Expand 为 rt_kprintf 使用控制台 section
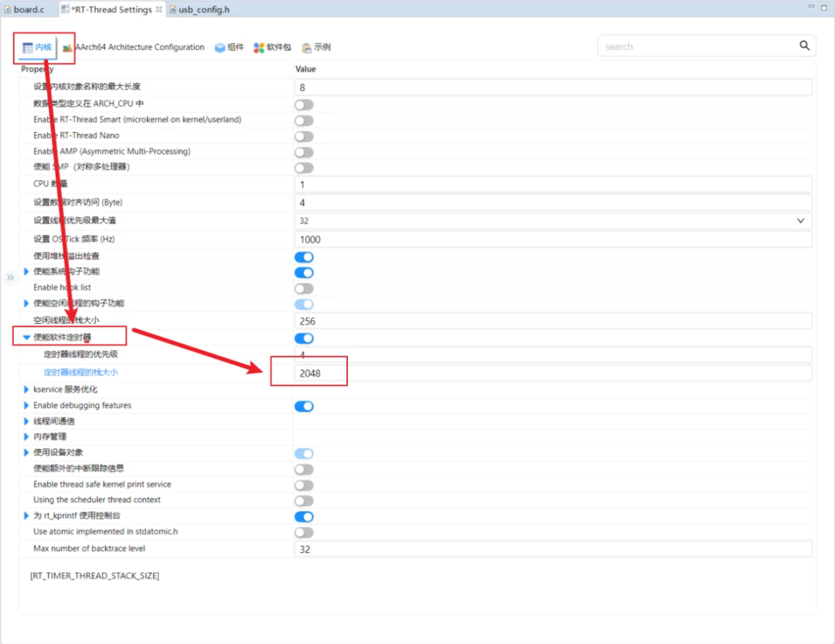Image resolution: width=835 pixels, height=644 pixels. [26, 516]
